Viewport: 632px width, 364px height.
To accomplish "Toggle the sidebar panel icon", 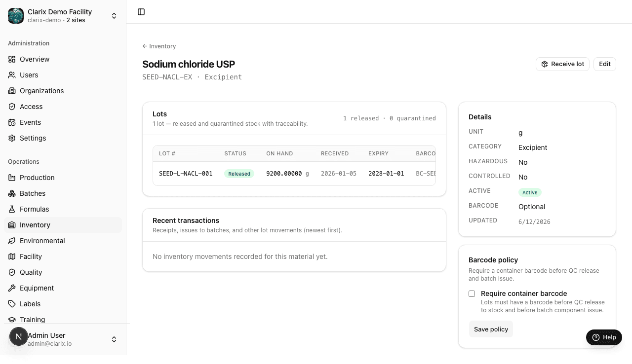I will (141, 12).
